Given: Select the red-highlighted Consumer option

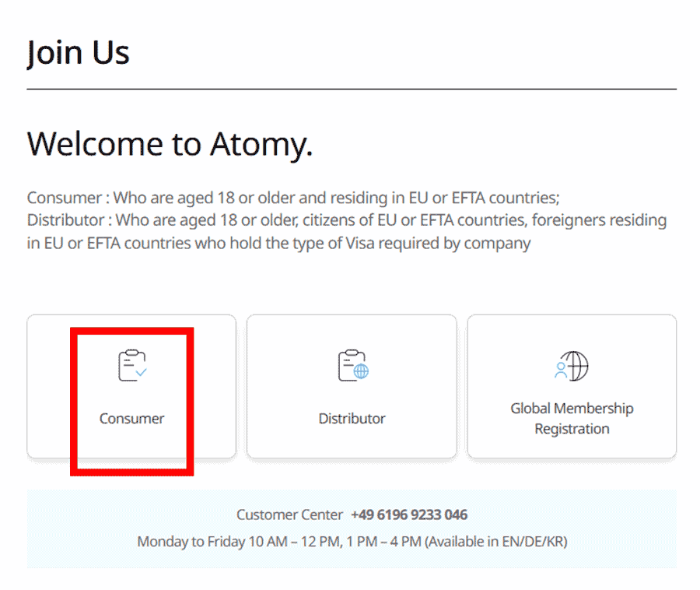Looking at the screenshot, I should coord(131,385).
